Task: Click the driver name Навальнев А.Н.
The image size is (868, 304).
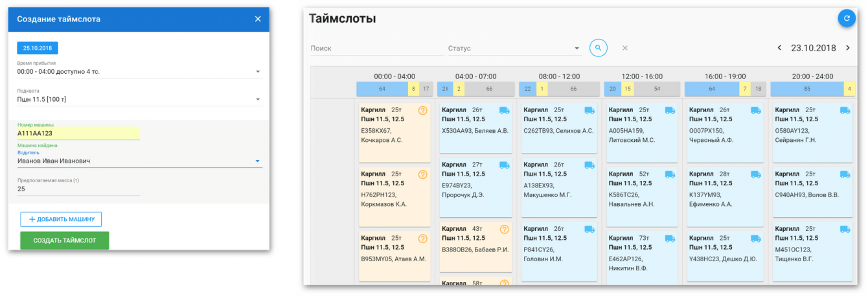Action: tap(632, 204)
